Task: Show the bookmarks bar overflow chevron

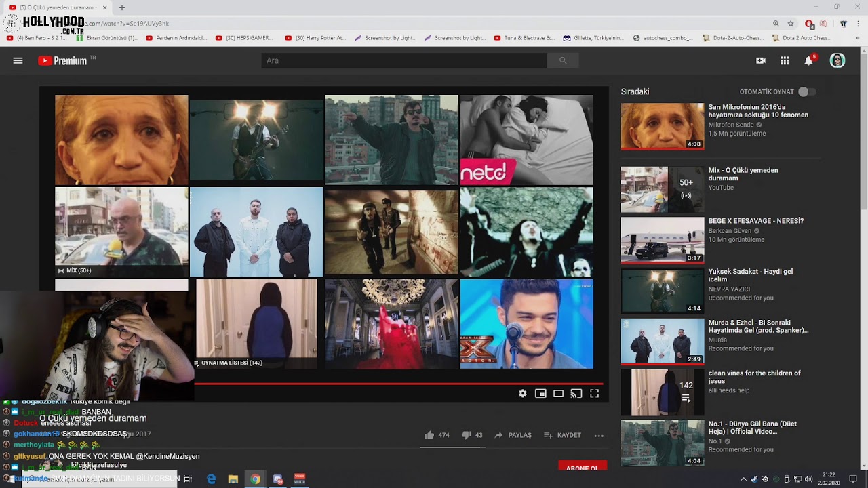Action: (x=857, y=38)
